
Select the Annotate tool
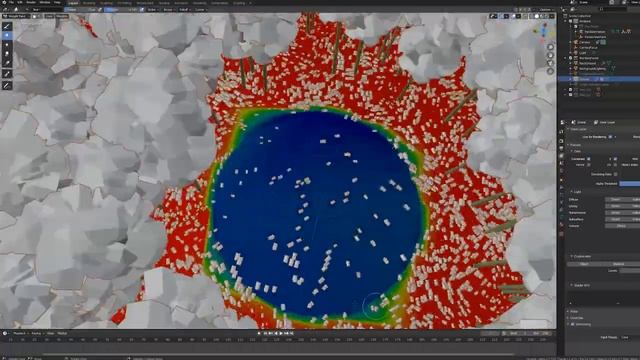pyautogui.click(x=7, y=85)
